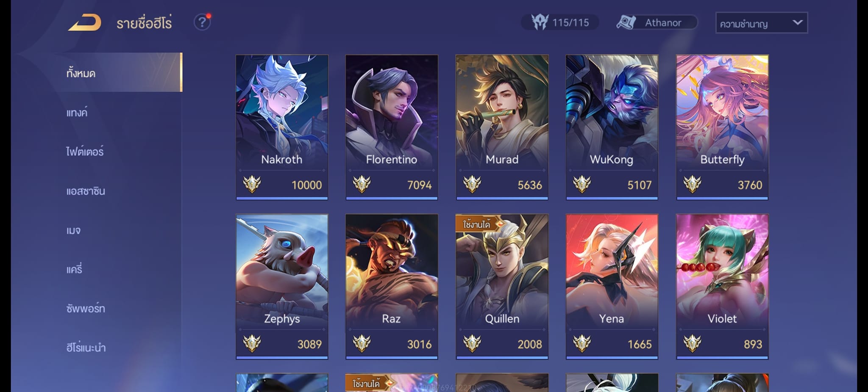Open the ฮีโร่แนะนำ section
The height and width of the screenshot is (392, 868).
(86, 348)
